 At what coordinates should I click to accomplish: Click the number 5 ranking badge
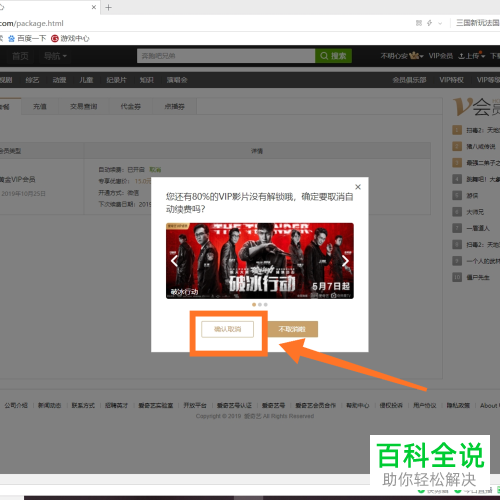tap(457, 195)
